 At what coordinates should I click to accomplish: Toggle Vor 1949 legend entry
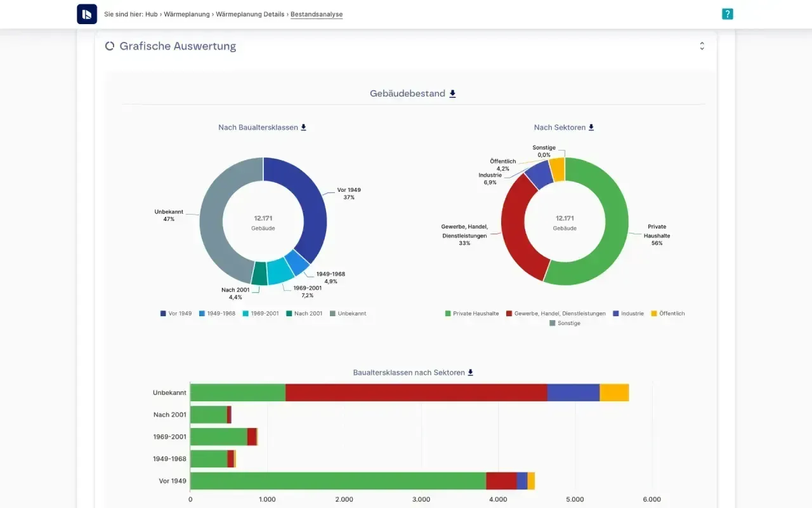[x=176, y=313]
